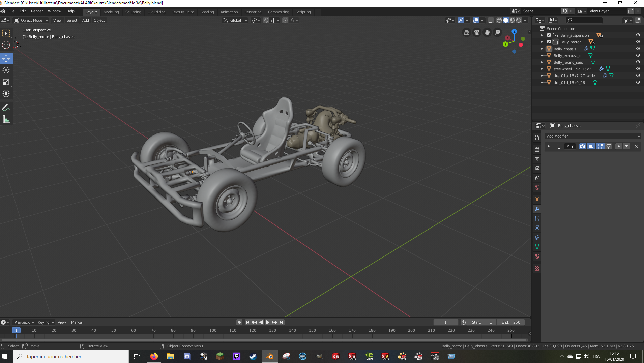Open the Add Modifier dropdown

(593, 136)
